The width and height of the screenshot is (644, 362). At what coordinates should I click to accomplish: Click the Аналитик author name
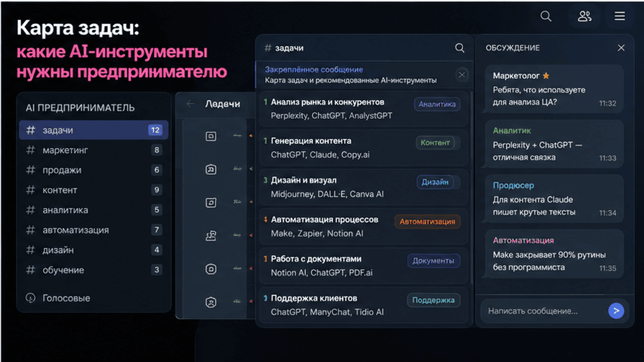[x=511, y=130]
